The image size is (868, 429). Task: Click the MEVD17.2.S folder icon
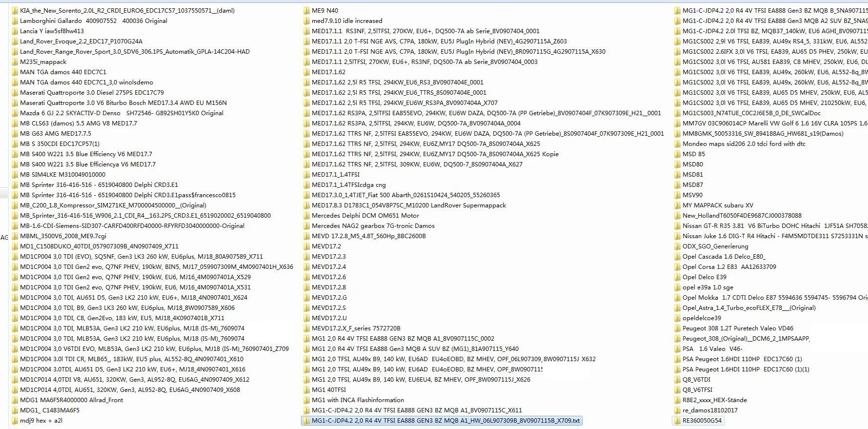pyautogui.click(x=306, y=308)
